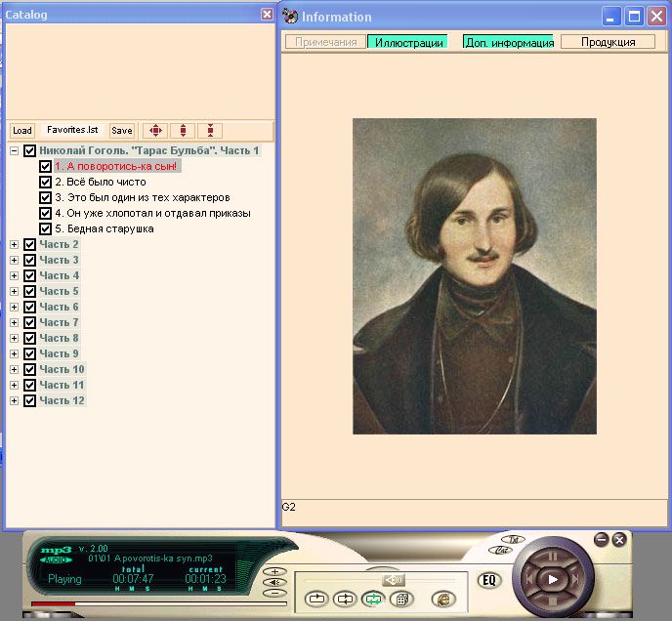Open the 'Продукция' tab
Screen dimensions: 672x621
pyautogui.click(x=608, y=42)
